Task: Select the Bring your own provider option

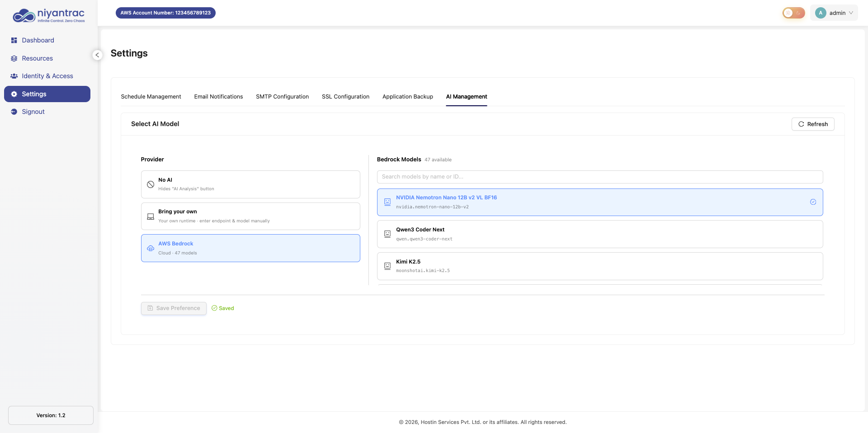Action: click(x=250, y=216)
